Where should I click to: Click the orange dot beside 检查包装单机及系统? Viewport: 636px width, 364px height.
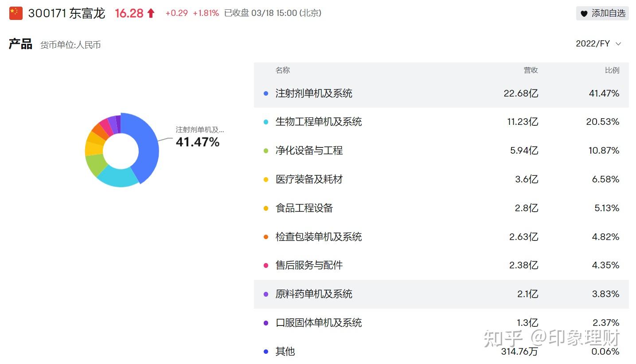pyautogui.click(x=266, y=237)
